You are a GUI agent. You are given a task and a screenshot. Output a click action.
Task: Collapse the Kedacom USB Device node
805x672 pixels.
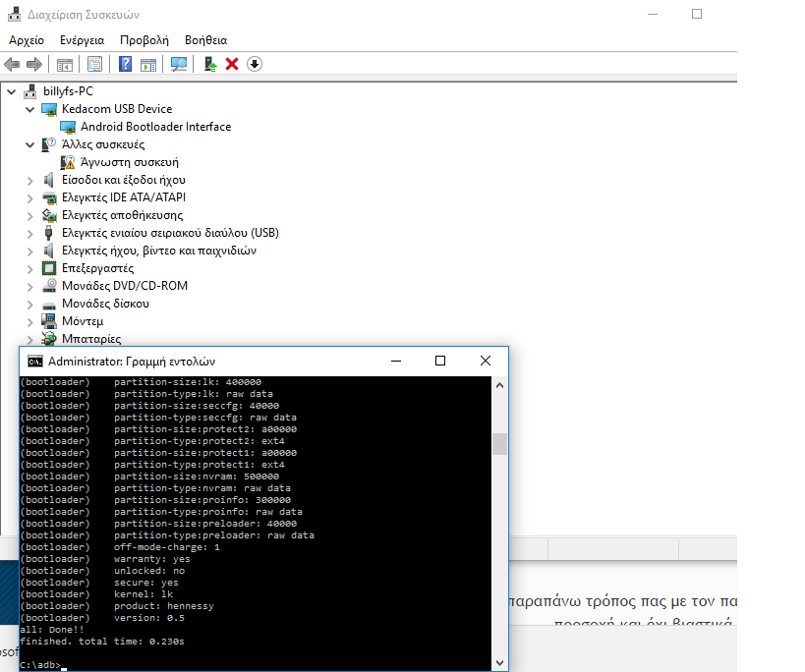[x=29, y=109]
